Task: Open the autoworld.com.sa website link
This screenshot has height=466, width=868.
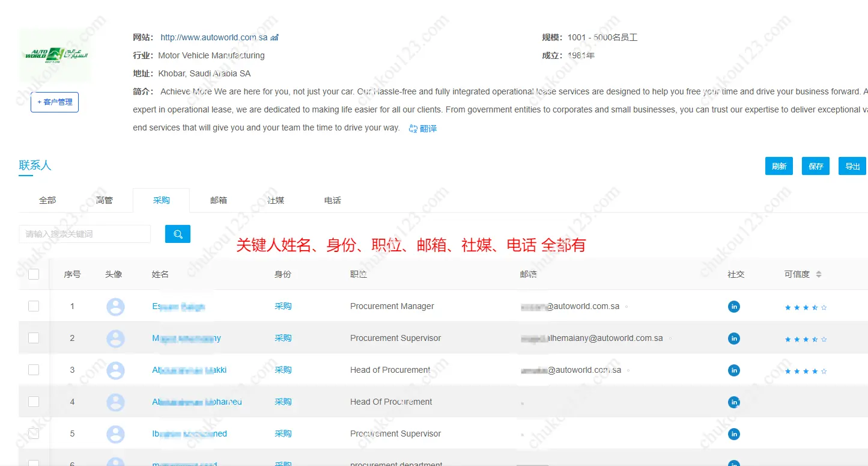Action: point(214,37)
